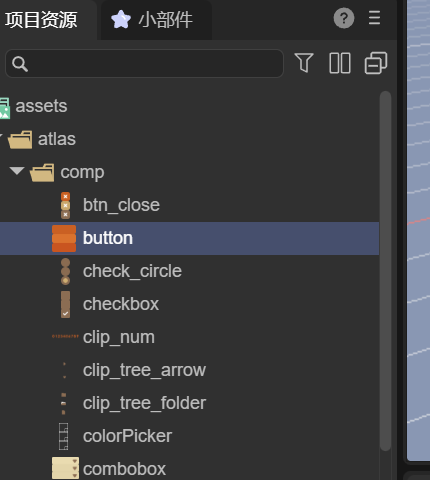Collapse the comp folder arrow

16,171
